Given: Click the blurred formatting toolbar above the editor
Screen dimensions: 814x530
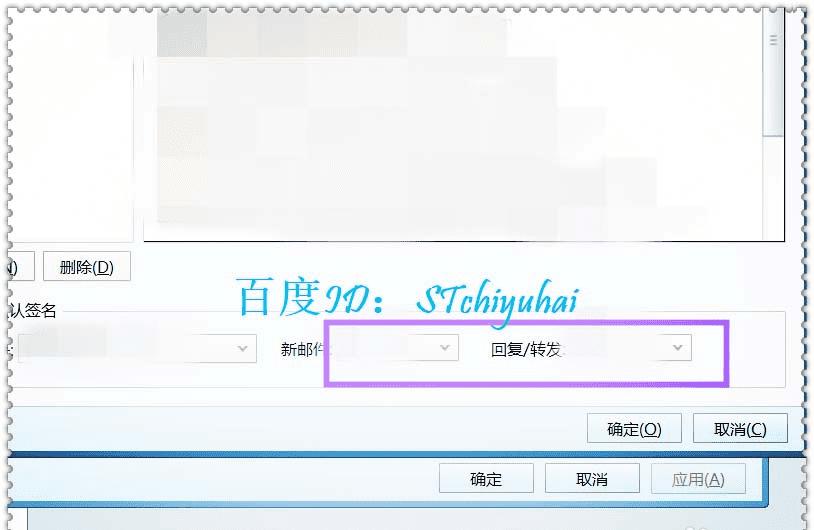Looking at the screenshot, I should point(332,33).
